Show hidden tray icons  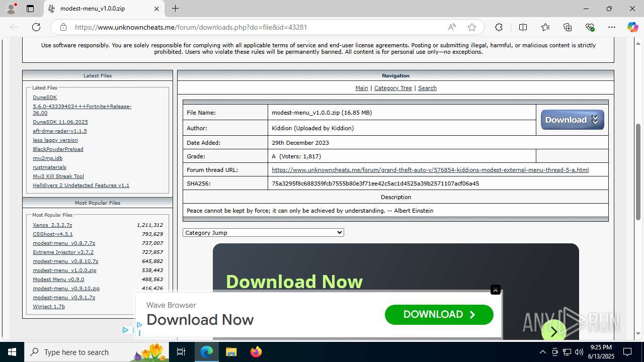point(542,352)
